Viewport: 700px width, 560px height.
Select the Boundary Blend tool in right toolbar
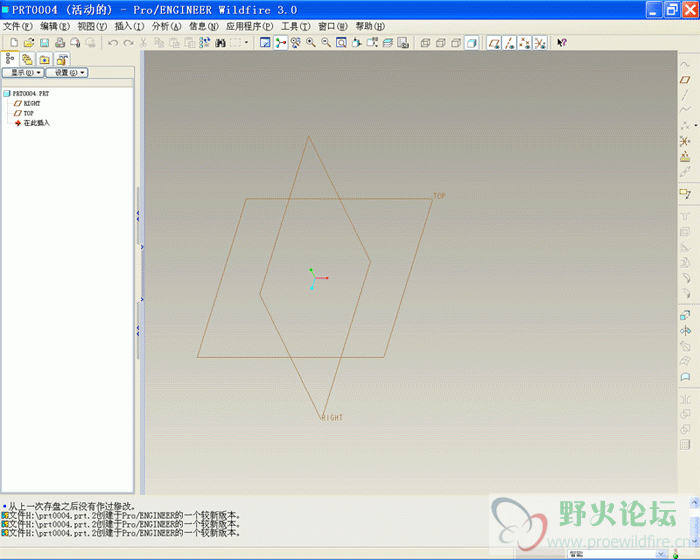tap(685, 361)
